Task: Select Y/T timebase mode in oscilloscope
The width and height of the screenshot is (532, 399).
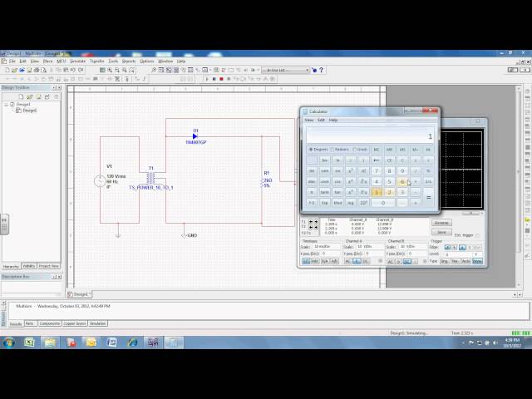Action: click(x=306, y=261)
